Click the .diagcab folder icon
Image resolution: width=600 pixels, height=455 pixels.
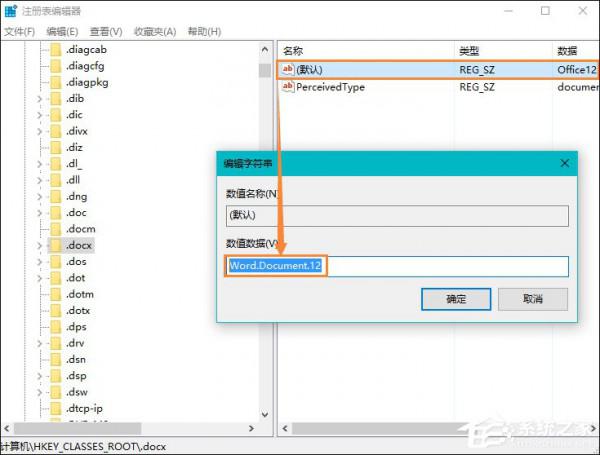coord(56,50)
